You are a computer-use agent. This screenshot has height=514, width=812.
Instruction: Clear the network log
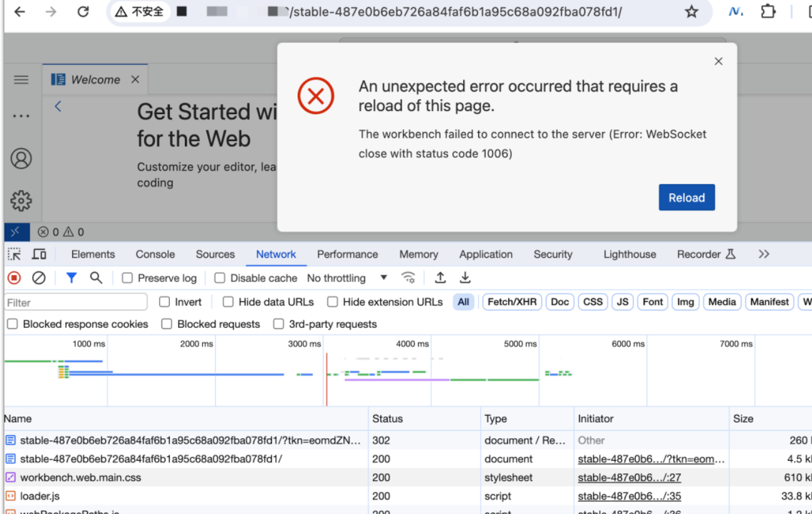(x=39, y=278)
